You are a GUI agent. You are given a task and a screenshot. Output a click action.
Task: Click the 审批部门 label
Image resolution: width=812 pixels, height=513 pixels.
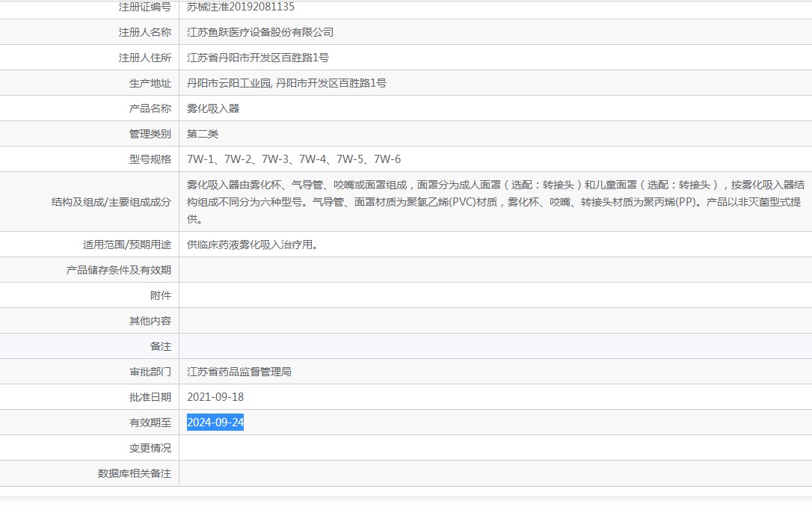tap(150, 371)
